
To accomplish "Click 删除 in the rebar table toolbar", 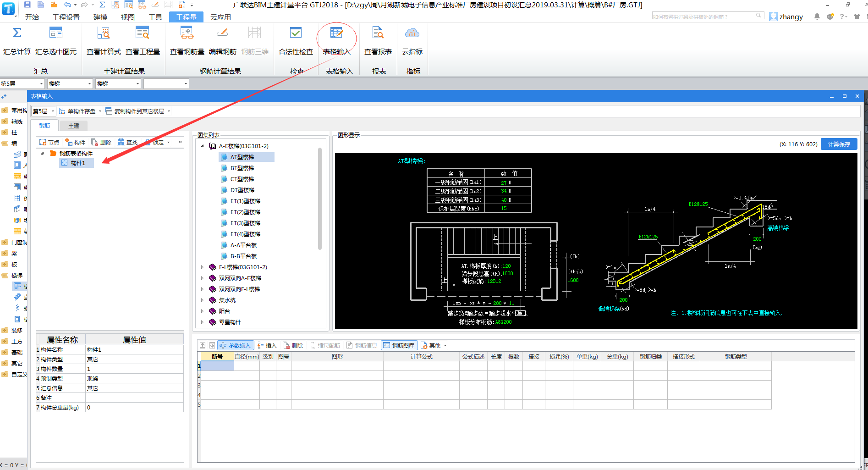I will (293, 345).
